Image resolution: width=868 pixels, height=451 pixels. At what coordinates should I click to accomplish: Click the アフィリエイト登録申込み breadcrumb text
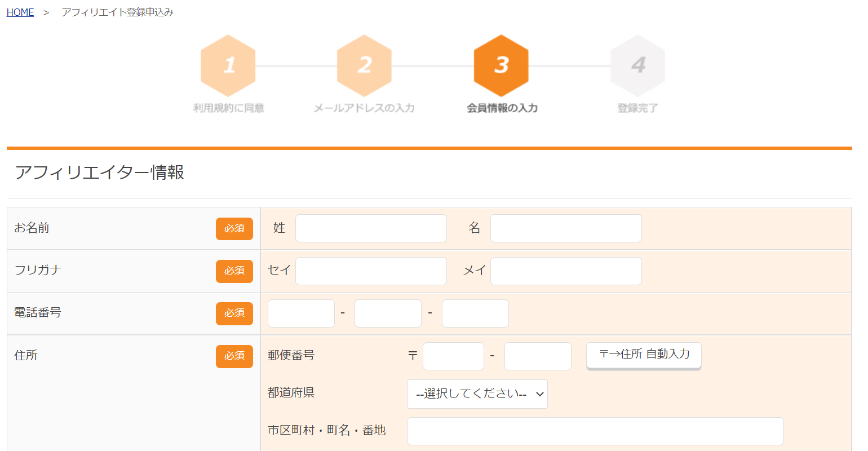pyautogui.click(x=117, y=12)
